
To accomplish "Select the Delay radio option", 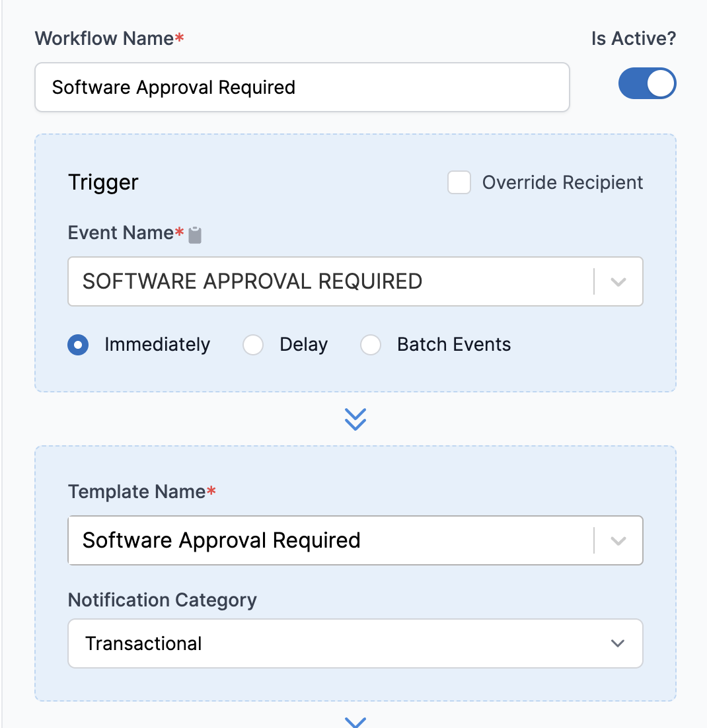I will tap(253, 345).
